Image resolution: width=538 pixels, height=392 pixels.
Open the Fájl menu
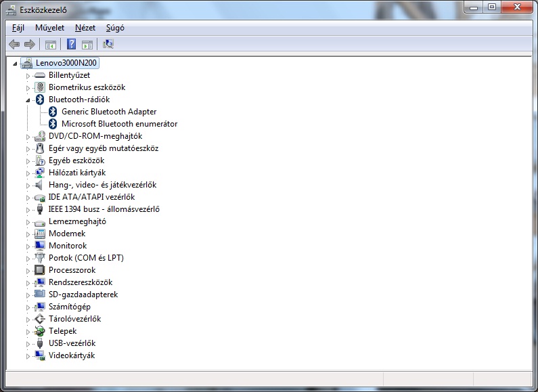pos(18,28)
